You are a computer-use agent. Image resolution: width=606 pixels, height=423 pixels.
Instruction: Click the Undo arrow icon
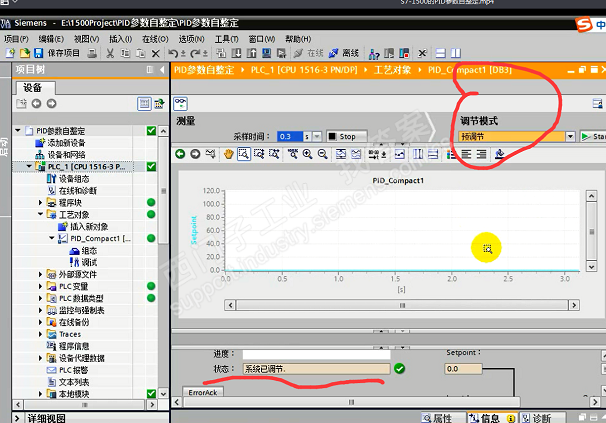coord(173,53)
